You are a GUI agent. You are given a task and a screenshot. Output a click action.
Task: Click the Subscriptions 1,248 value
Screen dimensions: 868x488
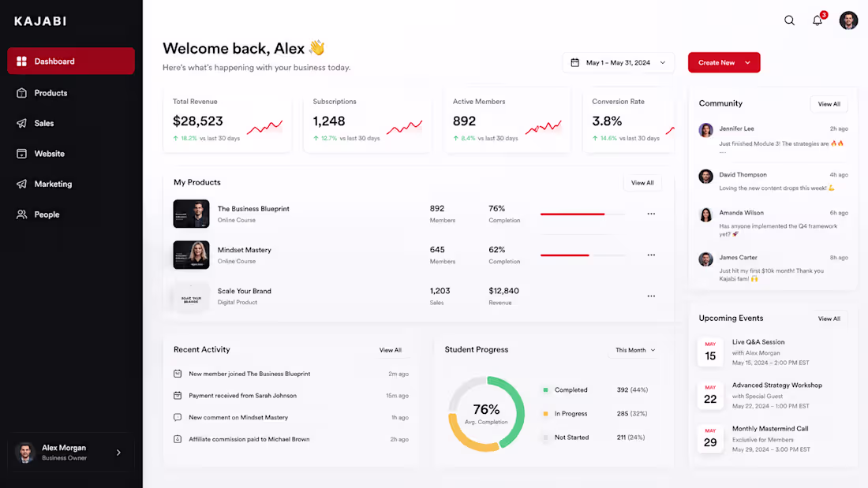[329, 121]
